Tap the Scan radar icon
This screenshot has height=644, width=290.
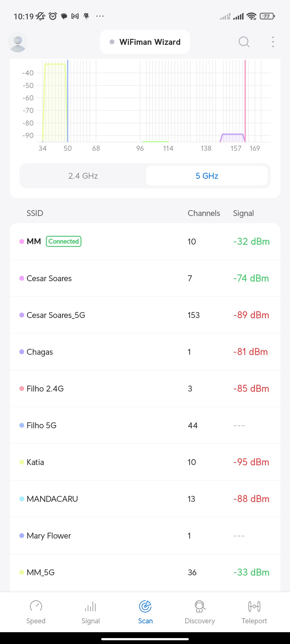145,606
